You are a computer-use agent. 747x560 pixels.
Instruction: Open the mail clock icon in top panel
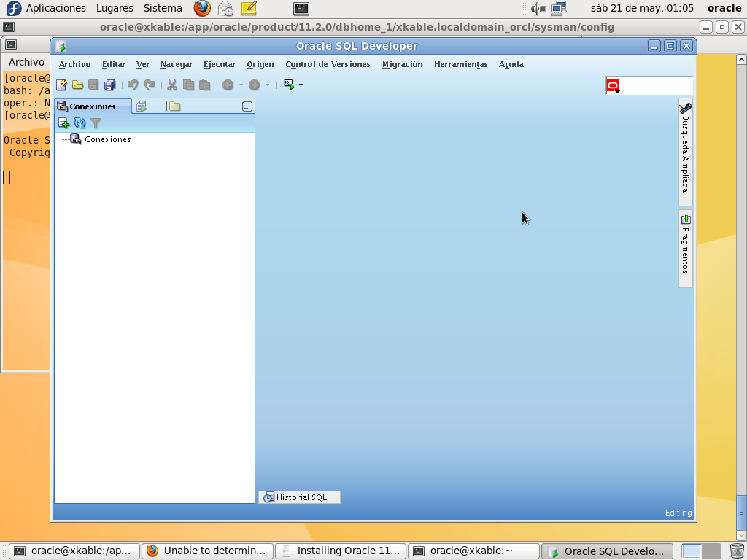tap(226, 8)
